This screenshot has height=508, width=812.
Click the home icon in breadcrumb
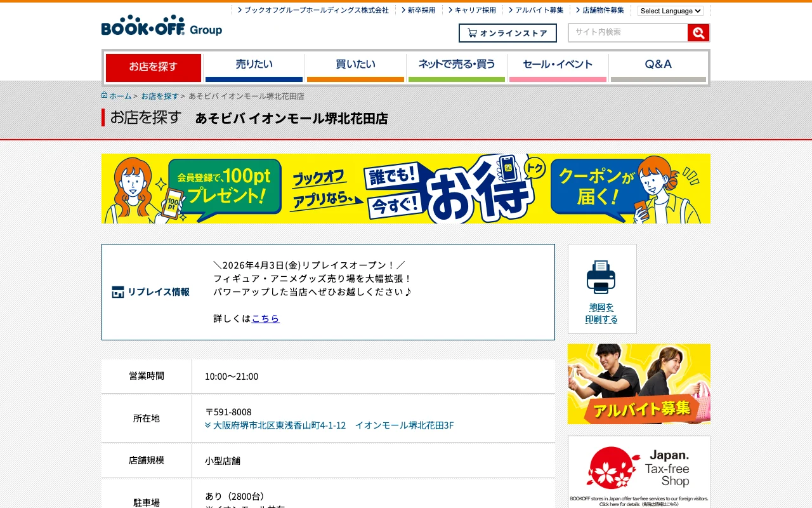tap(105, 95)
